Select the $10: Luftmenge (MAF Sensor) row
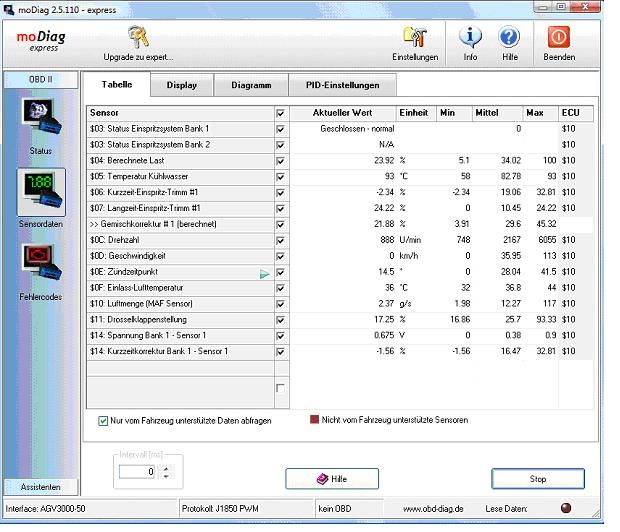The image size is (620, 532). (x=180, y=304)
